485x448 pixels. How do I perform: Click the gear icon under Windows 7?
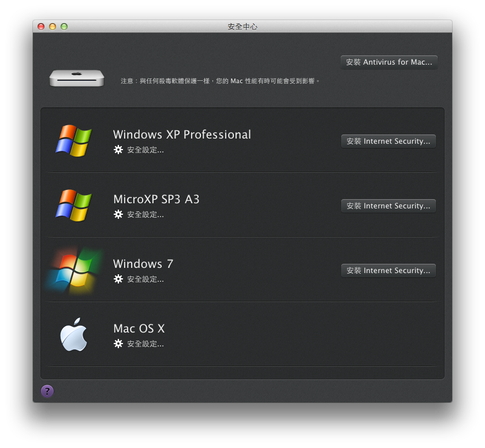click(x=118, y=279)
